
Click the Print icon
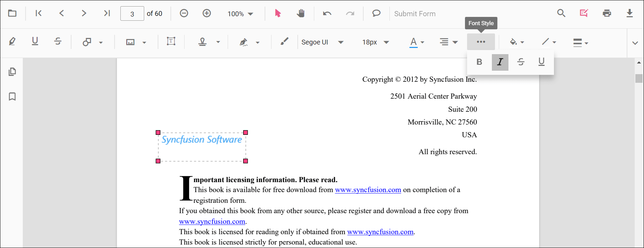click(607, 13)
